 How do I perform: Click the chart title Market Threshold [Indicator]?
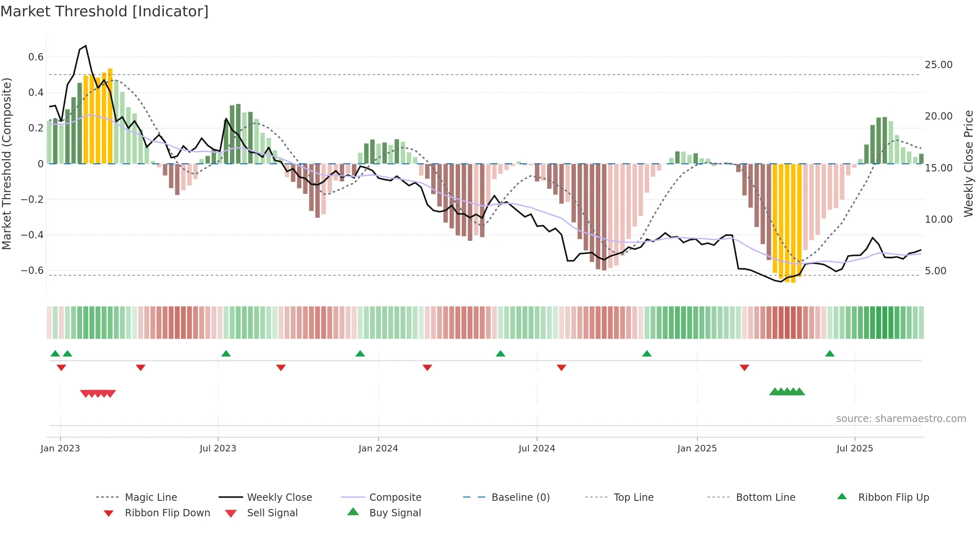105,11
